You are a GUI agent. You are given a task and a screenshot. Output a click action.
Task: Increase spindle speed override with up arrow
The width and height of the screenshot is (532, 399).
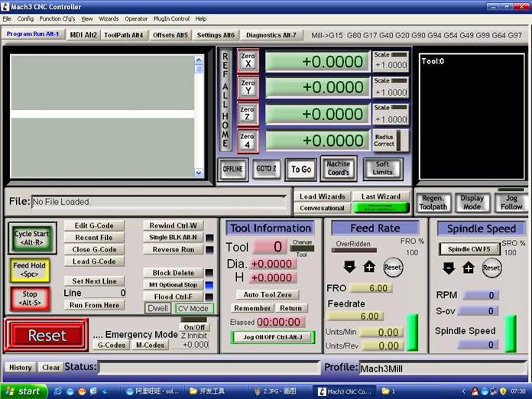[x=469, y=268]
